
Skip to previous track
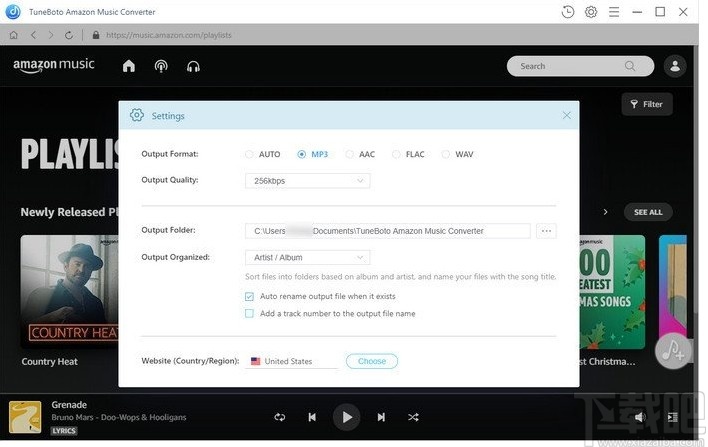(312, 417)
